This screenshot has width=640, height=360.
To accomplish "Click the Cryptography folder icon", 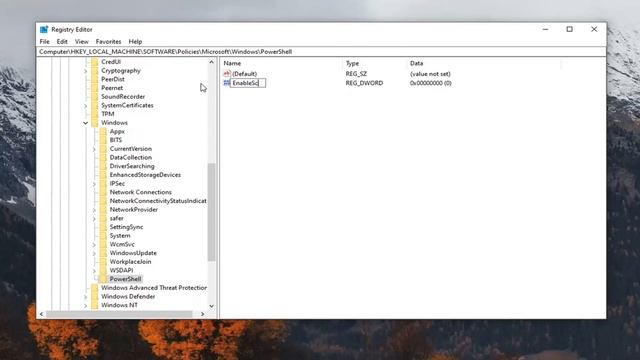I will 95,71.
